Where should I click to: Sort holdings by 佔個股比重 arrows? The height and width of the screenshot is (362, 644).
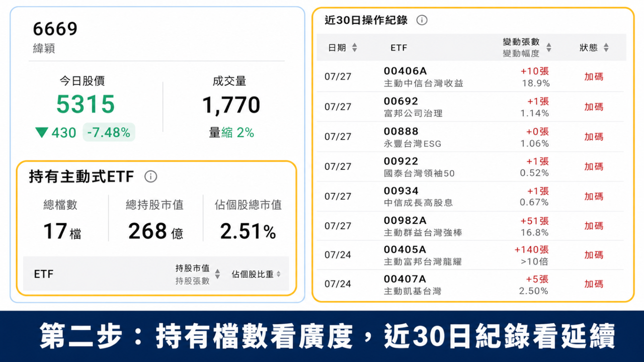pos(278,274)
